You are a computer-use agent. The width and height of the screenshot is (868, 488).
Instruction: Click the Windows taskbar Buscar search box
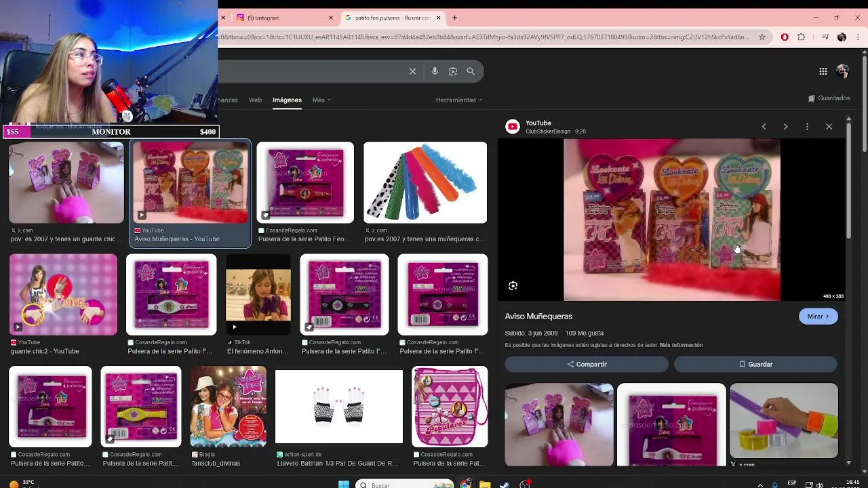404,485
